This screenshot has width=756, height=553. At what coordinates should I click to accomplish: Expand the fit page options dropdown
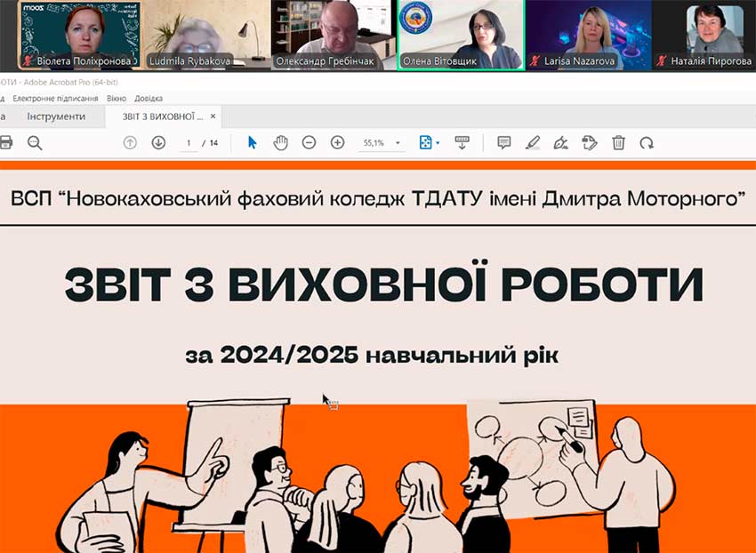click(438, 143)
